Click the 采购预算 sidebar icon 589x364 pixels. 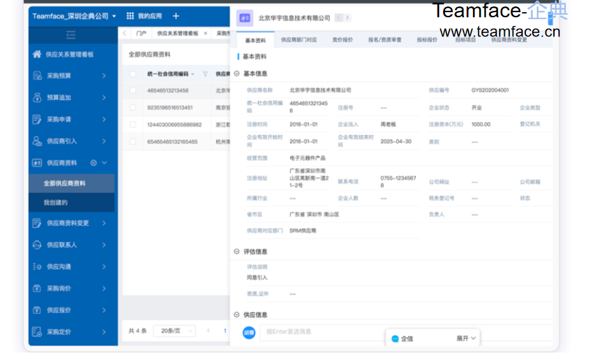tap(37, 76)
